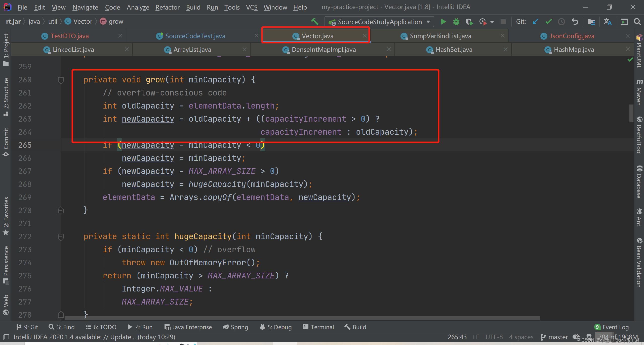The height and width of the screenshot is (345, 644).
Task: Click the vertical editor scrollbar thumb
Action: (631, 113)
